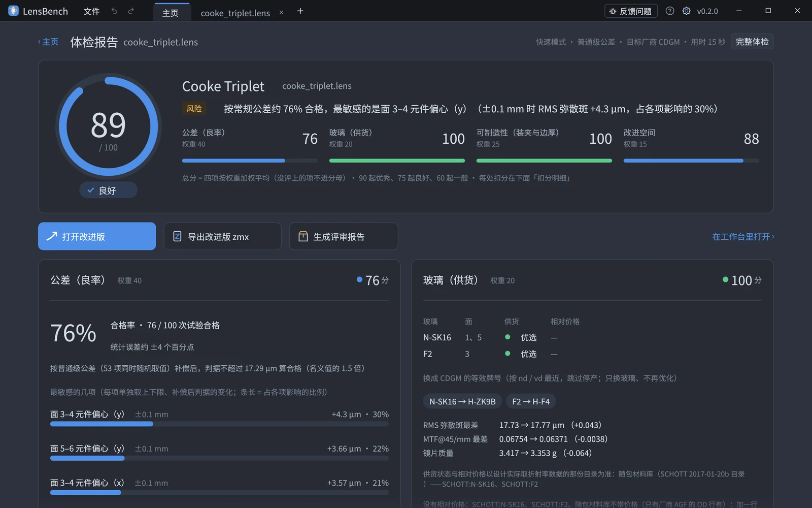Click the N-SK16 → H-ZK9B chip
Image resolution: width=812 pixels, height=508 pixels.
click(x=462, y=401)
